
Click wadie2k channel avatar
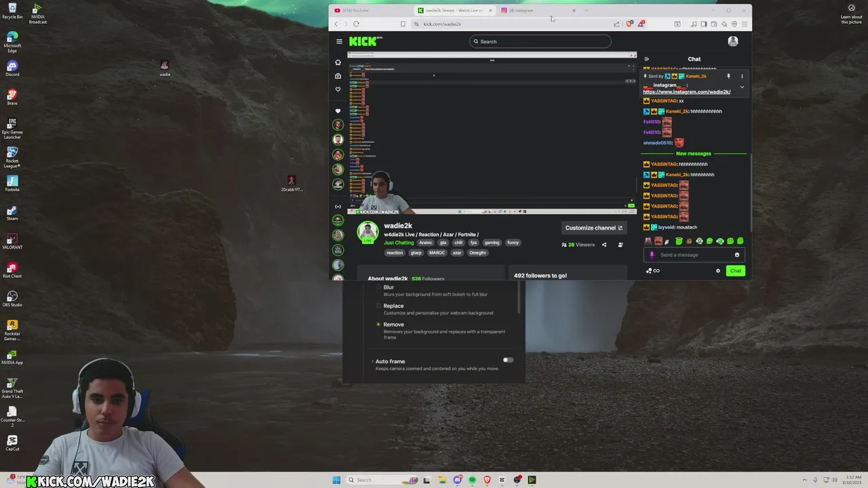click(368, 232)
